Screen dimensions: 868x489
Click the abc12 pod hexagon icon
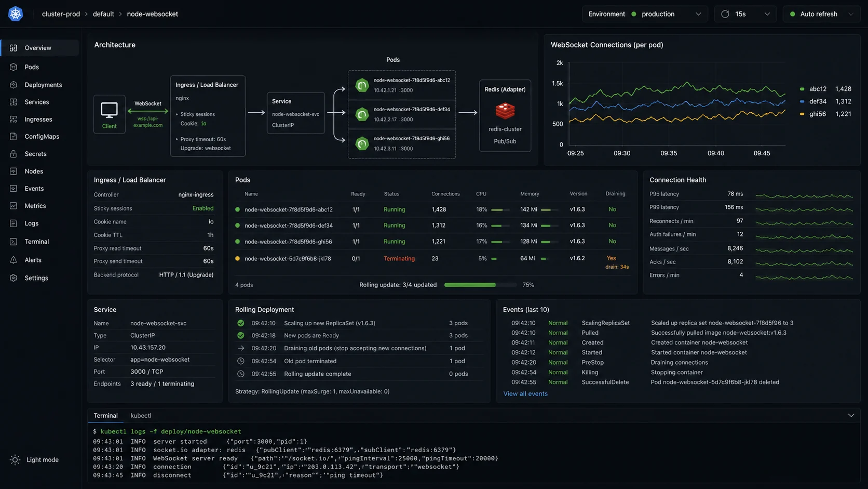tap(362, 85)
